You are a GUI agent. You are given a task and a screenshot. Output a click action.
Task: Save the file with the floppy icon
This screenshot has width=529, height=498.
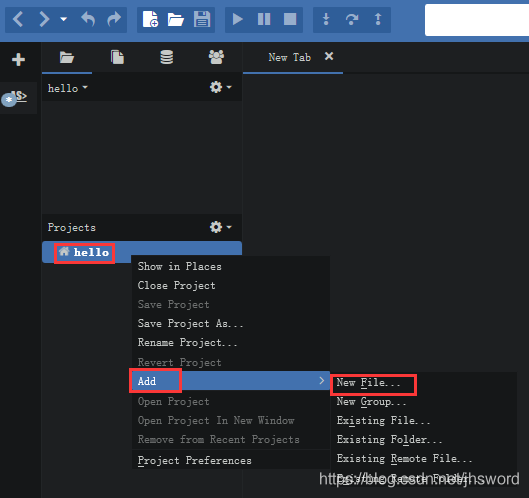(202, 19)
